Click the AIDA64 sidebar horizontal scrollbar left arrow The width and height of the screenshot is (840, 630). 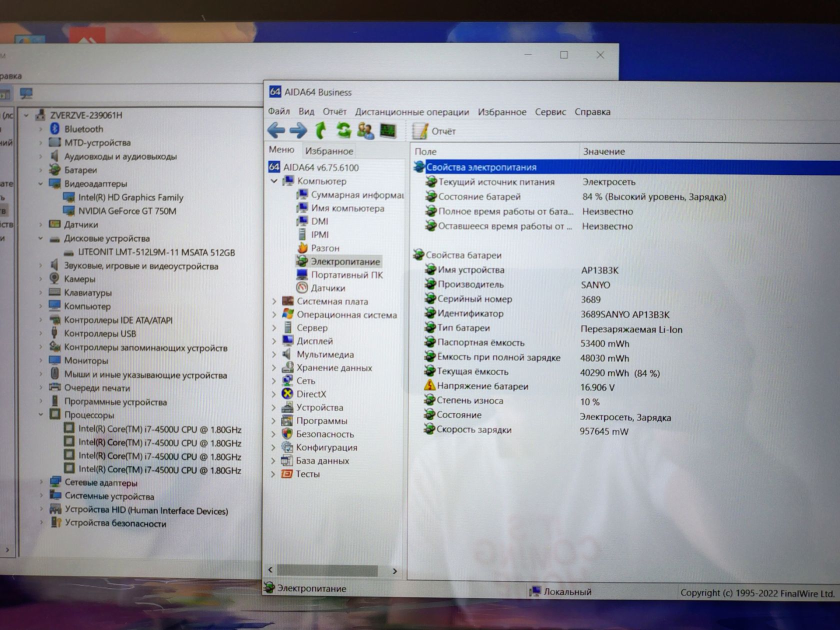pos(270,570)
